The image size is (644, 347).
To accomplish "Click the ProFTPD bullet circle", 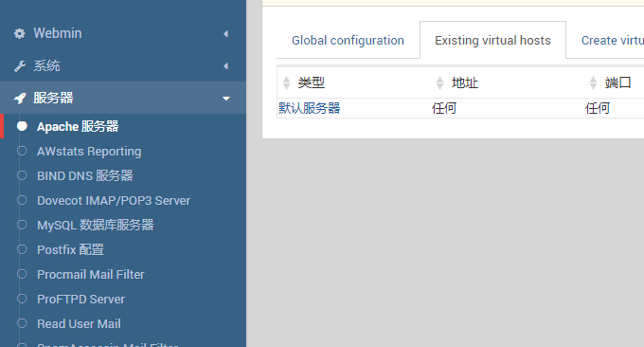I will (22, 299).
